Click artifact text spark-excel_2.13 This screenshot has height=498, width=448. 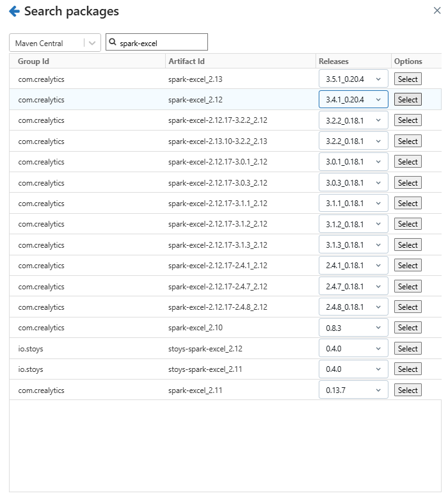tap(195, 79)
